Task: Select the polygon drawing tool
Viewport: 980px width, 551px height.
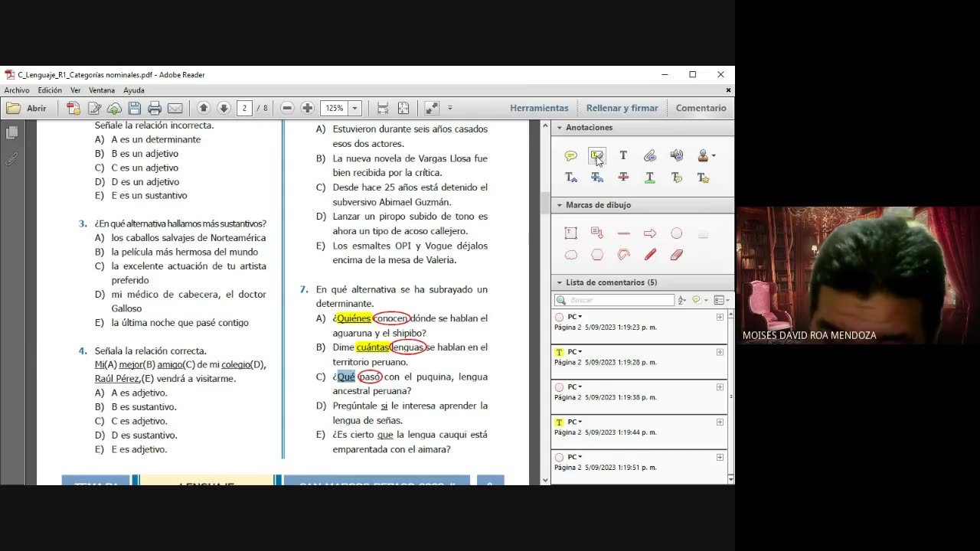Action: (x=596, y=255)
